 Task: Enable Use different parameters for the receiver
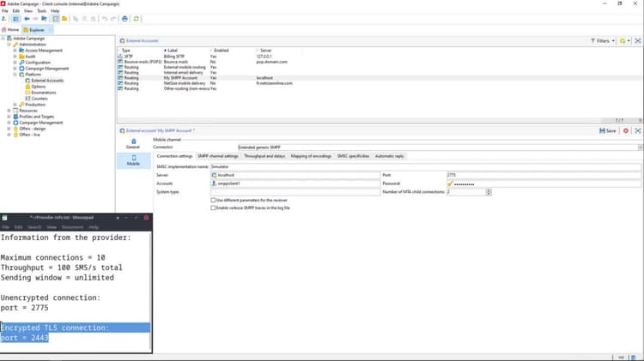coord(213,200)
